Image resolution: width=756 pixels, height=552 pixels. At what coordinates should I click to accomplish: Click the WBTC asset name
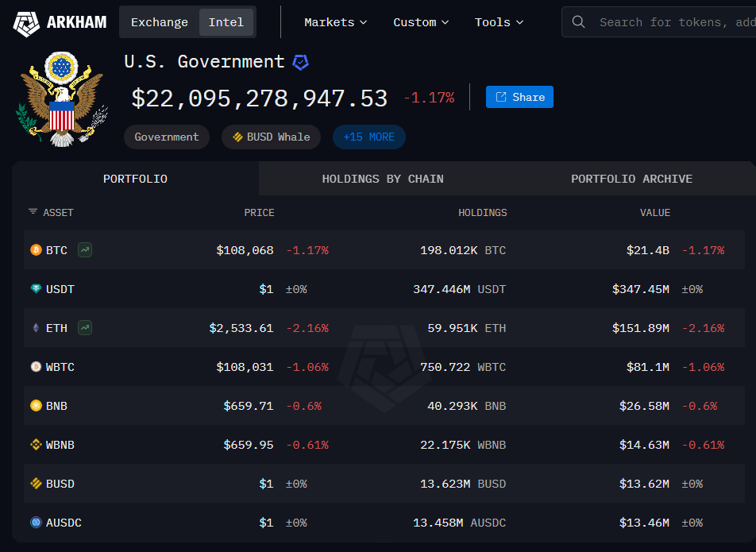[60, 368]
